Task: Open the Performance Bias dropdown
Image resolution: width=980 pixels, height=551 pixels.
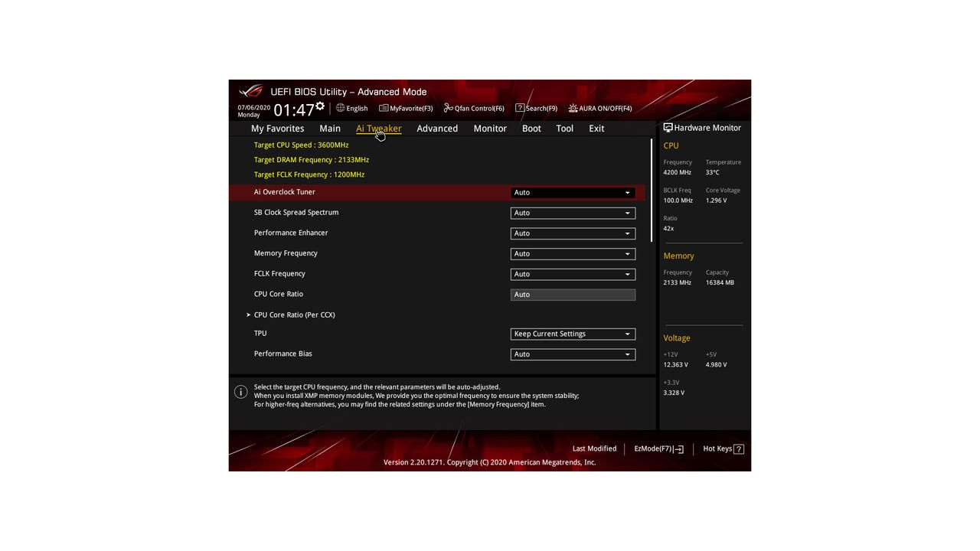Action: (x=573, y=354)
